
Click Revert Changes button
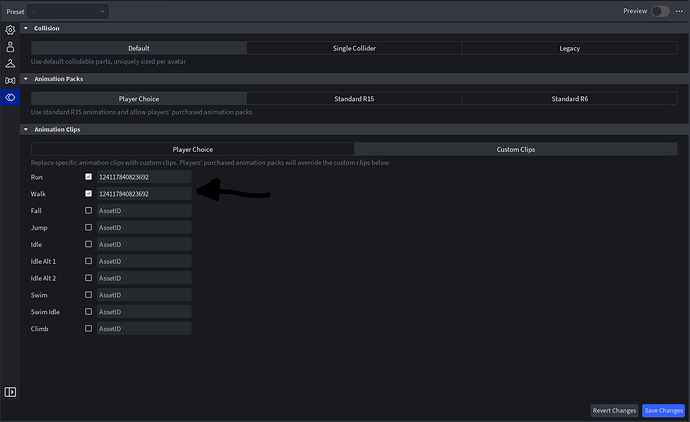614,411
